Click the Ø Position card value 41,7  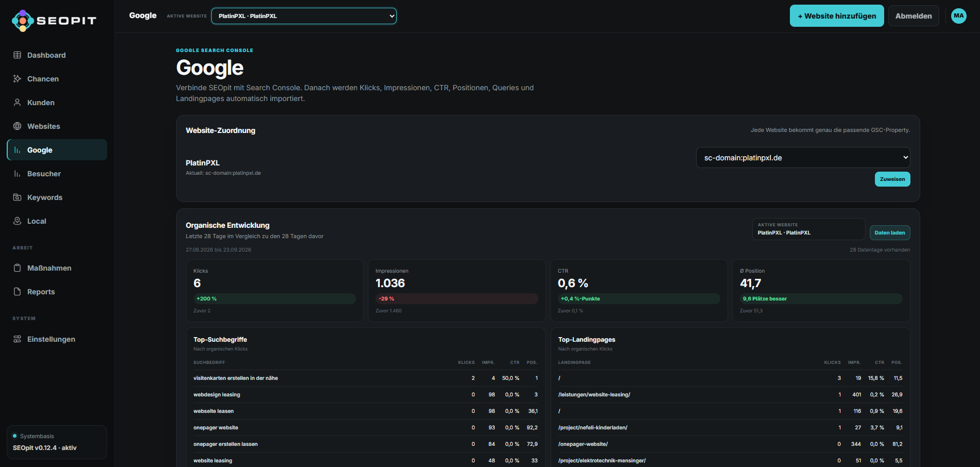[750, 283]
